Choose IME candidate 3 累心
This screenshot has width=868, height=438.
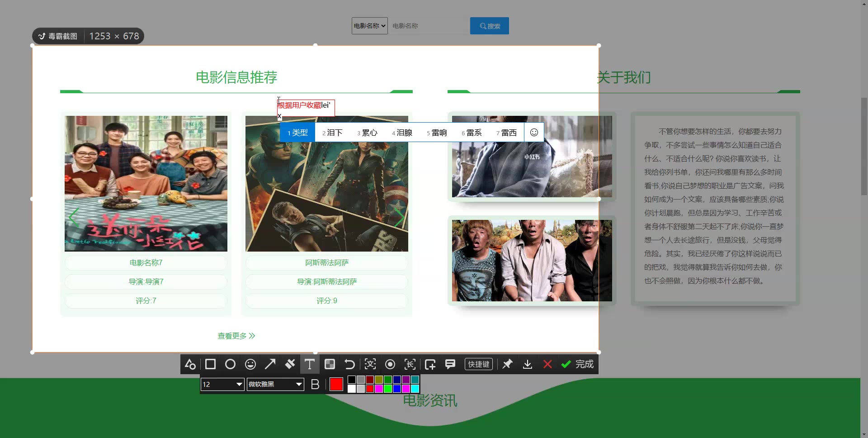[367, 133]
